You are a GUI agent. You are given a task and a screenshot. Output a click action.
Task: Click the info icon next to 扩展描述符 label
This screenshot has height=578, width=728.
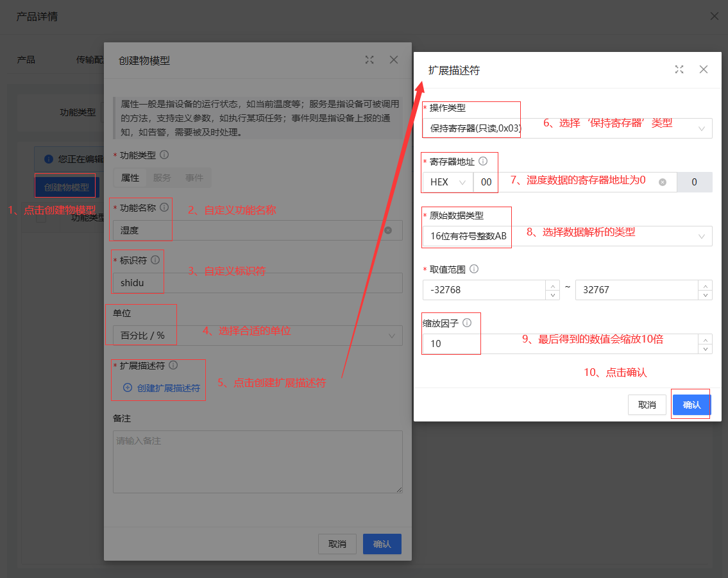(173, 366)
